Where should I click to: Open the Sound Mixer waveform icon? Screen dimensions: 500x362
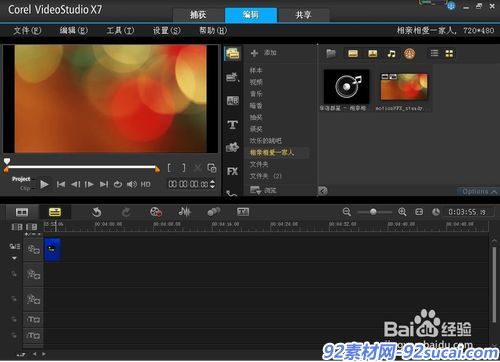tap(184, 212)
